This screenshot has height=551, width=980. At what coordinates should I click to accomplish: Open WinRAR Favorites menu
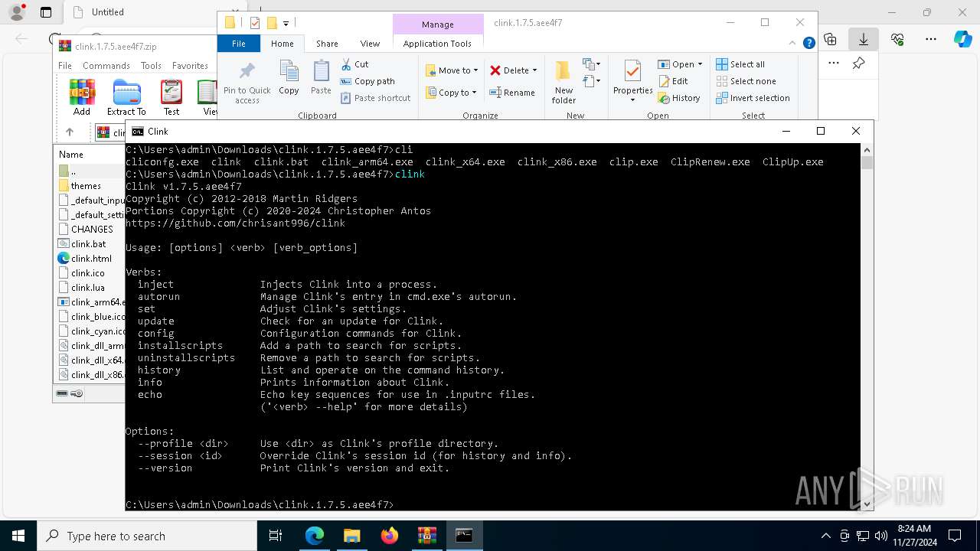pos(190,66)
